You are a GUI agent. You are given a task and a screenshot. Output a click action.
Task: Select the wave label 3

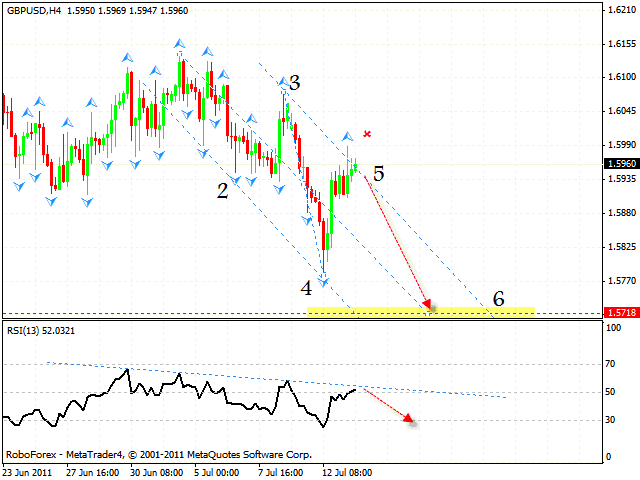[x=296, y=83]
